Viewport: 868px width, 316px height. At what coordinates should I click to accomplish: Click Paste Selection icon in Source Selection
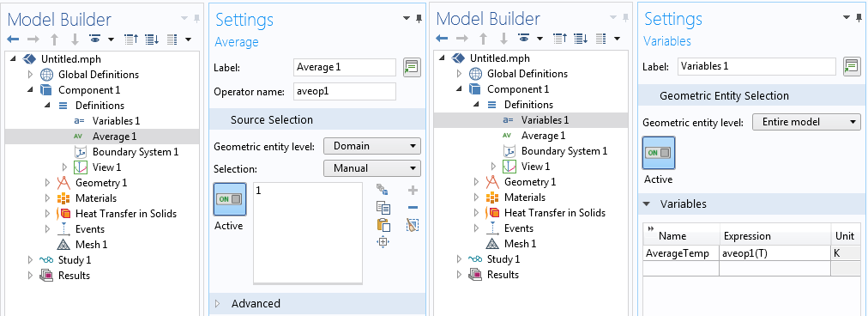[x=383, y=225]
